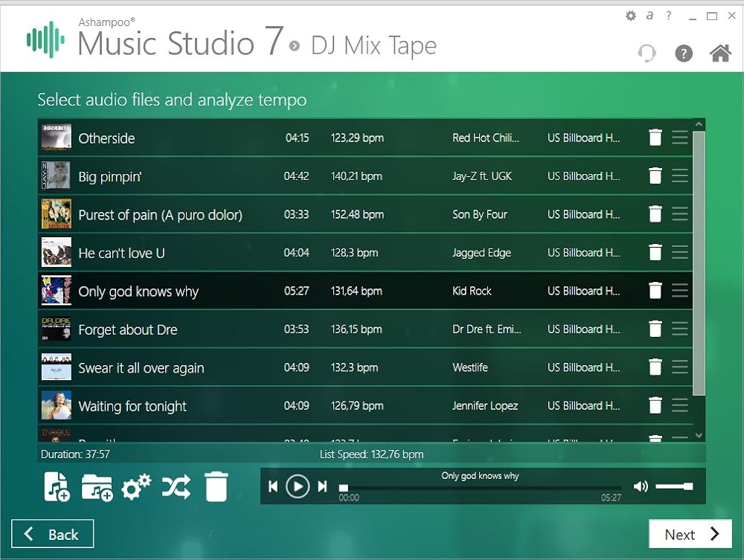This screenshot has width=744, height=560.
Task: Select the He can't love U title
Action: point(121,253)
